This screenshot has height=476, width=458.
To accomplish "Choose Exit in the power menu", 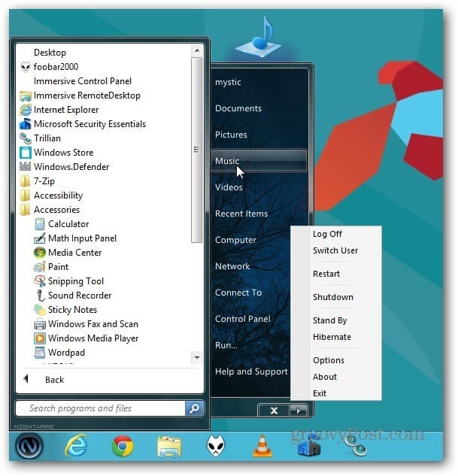I will click(320, 393).
